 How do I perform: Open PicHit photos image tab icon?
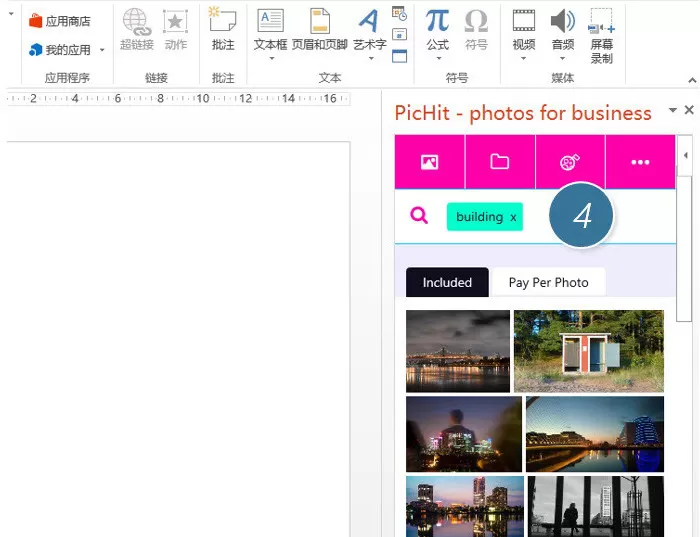pos(429,162)
